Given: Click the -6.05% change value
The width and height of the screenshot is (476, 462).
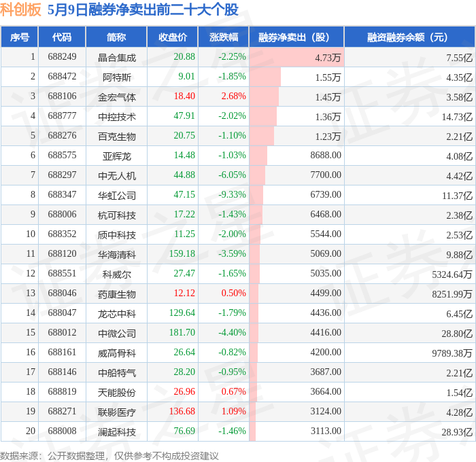Looking at the screenshot, I should (233, 175).
